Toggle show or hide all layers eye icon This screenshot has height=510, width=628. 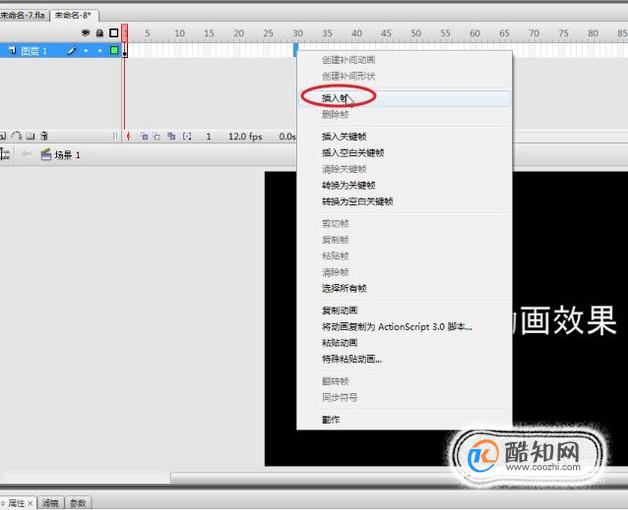click(x=85, y=33)
